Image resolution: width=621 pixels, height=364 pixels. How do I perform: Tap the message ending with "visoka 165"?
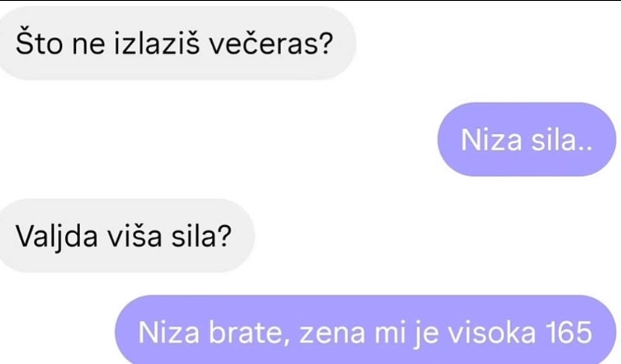click(366, 331)
